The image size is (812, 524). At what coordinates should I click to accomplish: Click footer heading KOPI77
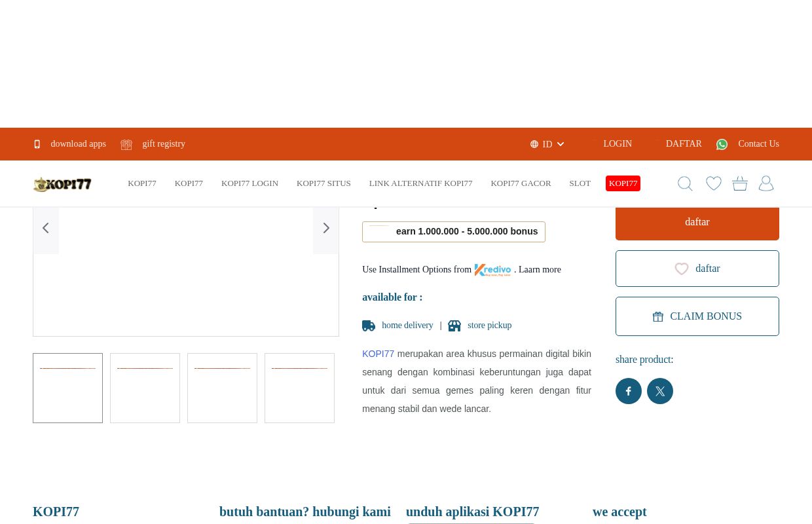[x=56, y=512]
